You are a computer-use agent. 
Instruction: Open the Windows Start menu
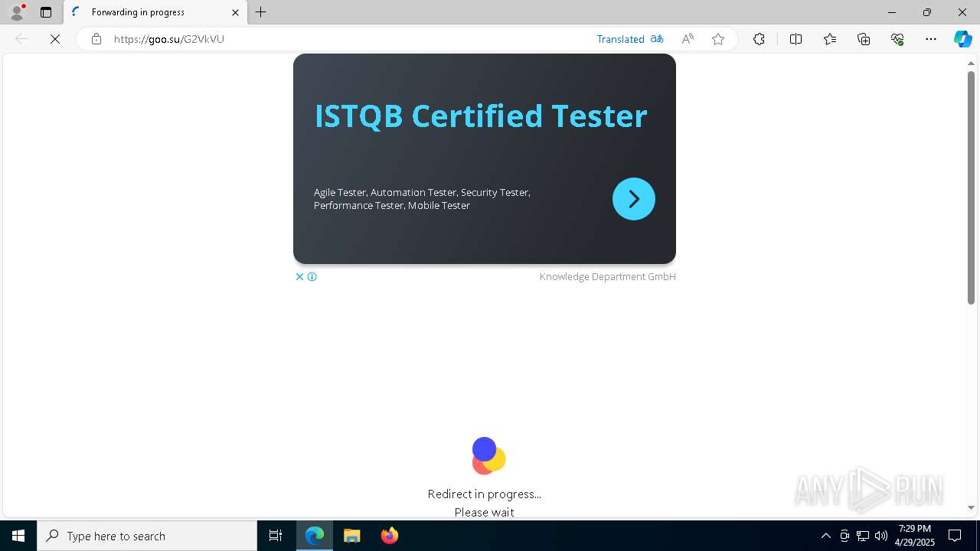pos(18,536)
